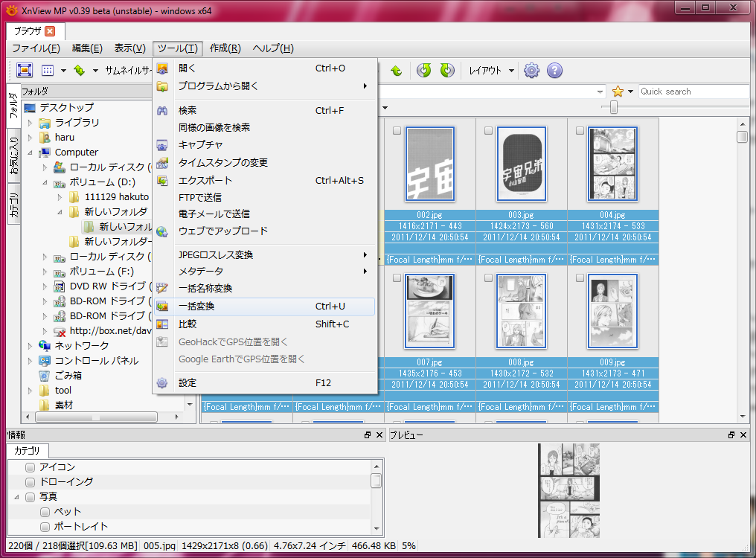The image size is (756, 558).
Task: Click the rotate clockwise toolbar icon
Action: 447,71
